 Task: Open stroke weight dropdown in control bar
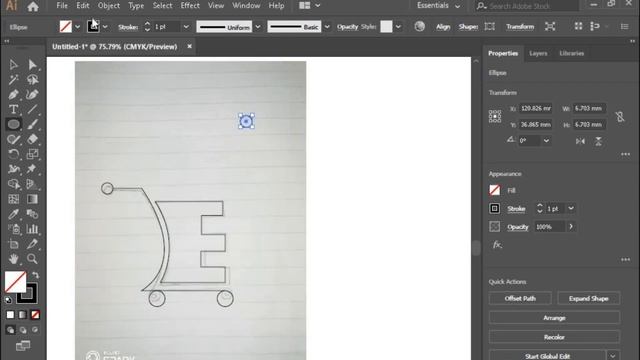coord(186,27)
